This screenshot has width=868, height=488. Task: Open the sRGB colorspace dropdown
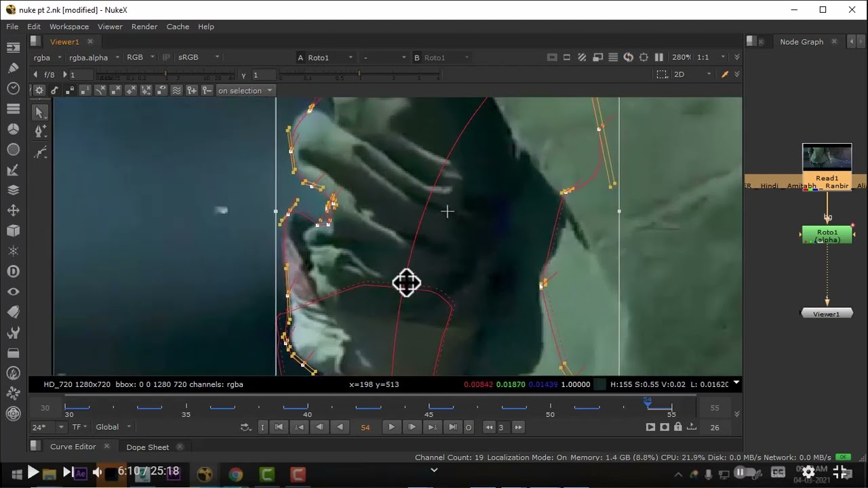click(x=199, y=58)
